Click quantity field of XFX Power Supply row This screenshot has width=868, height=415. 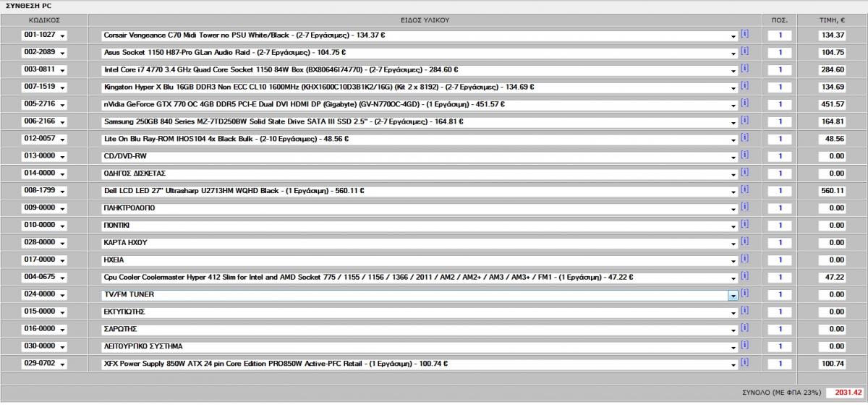point(780,364)
